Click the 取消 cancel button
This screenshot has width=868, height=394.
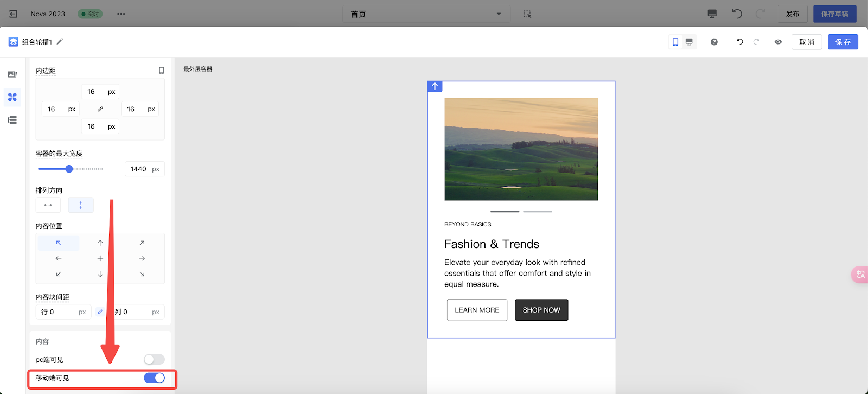click(807, 42)
